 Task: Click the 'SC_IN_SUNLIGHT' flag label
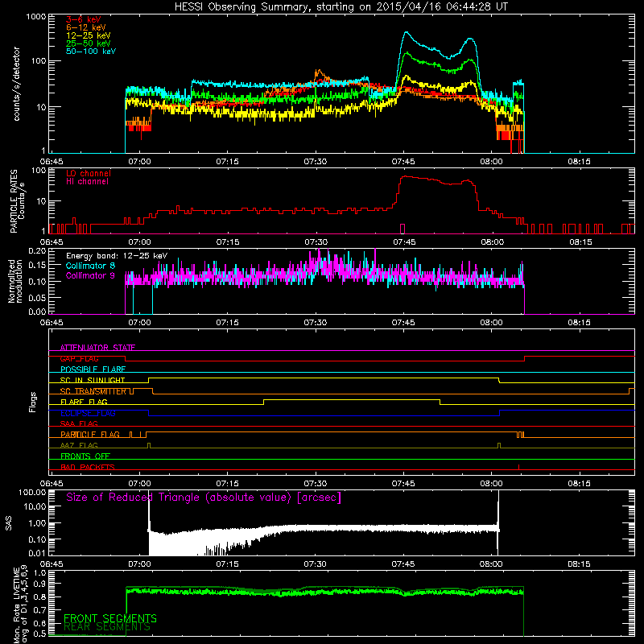pos(93,380)
